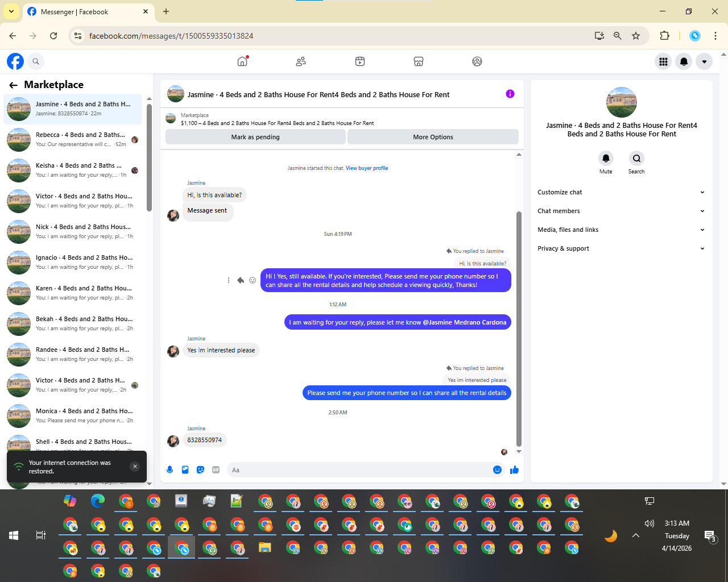Image resolution: width=728 pixels, height=582 pixels.
Task: Open the Chrome three-dot menu
Action: tap(715, 36)
